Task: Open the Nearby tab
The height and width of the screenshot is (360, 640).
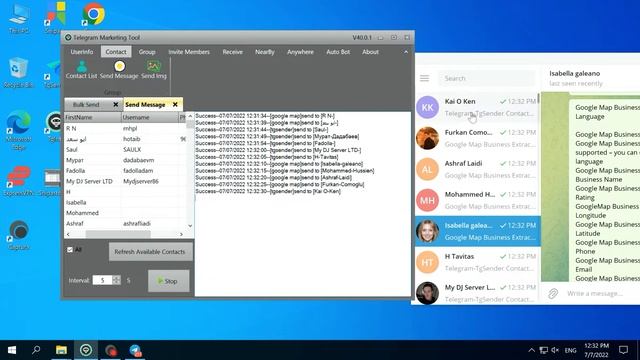Action: point(265,52)
